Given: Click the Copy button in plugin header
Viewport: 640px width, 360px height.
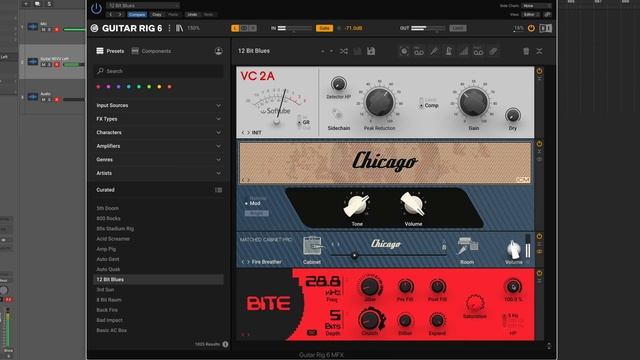Looking at the screenshot, I should tap(156, 14).
